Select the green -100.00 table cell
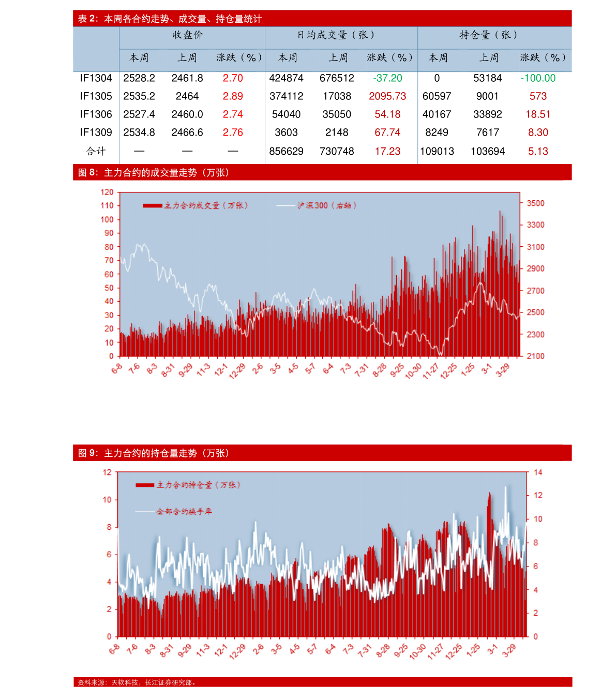The height and width of the screenshot is (698, 616). point(538,78)
